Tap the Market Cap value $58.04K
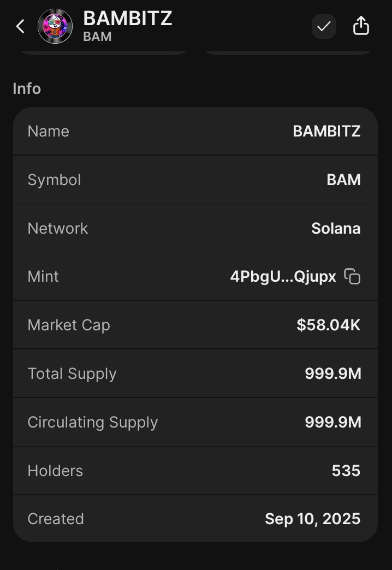Image resolution: width=392 pixels, height=570 pixels. [x=328, y=325]
